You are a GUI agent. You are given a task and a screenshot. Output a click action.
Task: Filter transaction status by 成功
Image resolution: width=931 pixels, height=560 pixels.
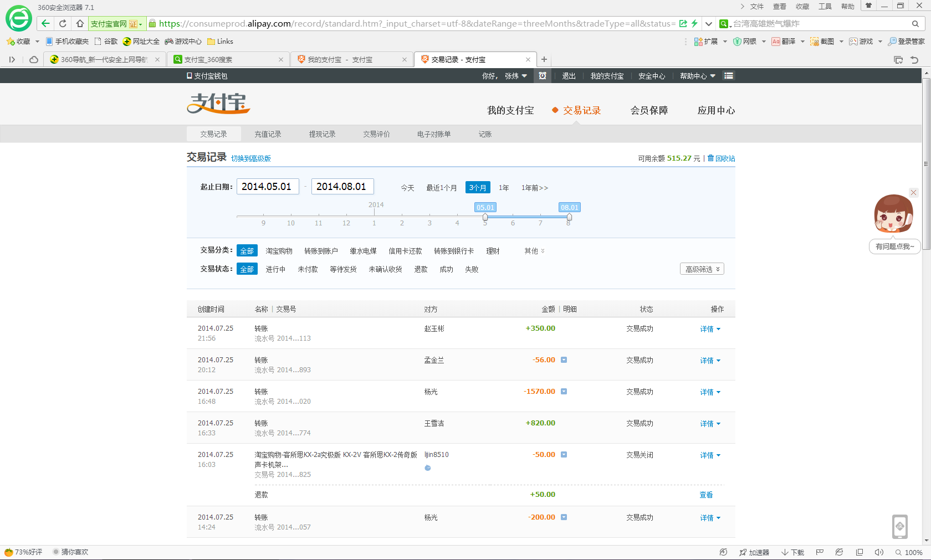point(446,269)
